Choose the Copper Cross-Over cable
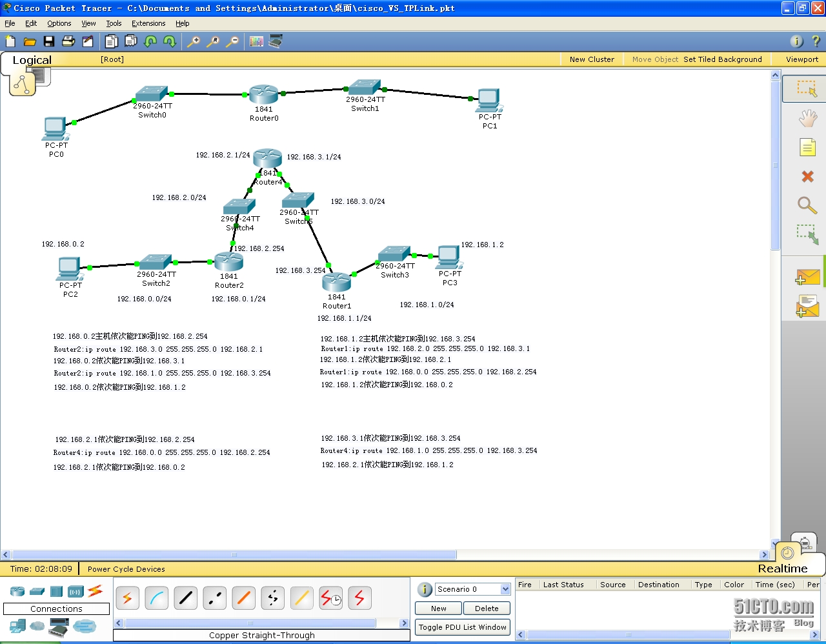 [214, 598]
